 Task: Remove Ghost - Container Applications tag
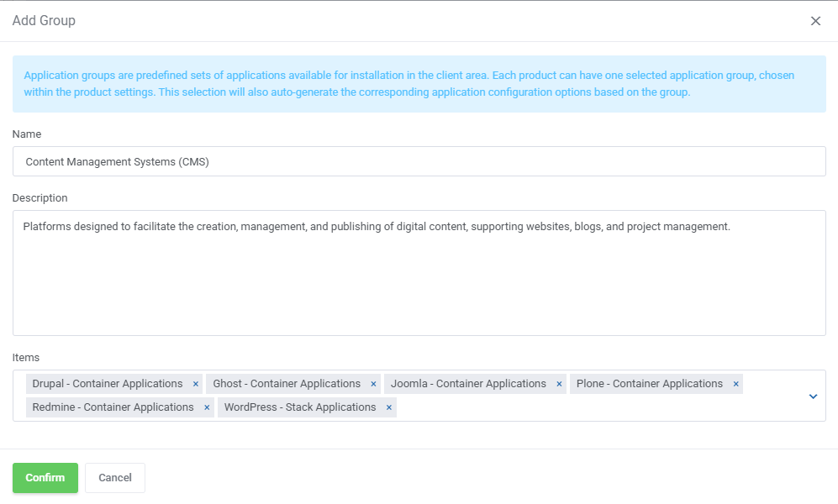click(373, 384)
